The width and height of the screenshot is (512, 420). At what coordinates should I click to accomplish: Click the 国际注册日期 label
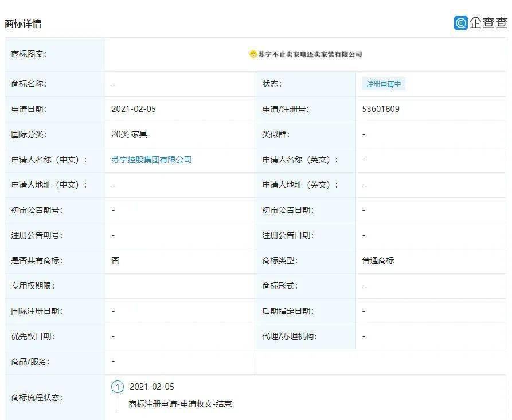pyautogui.click(x=37, y=311)
